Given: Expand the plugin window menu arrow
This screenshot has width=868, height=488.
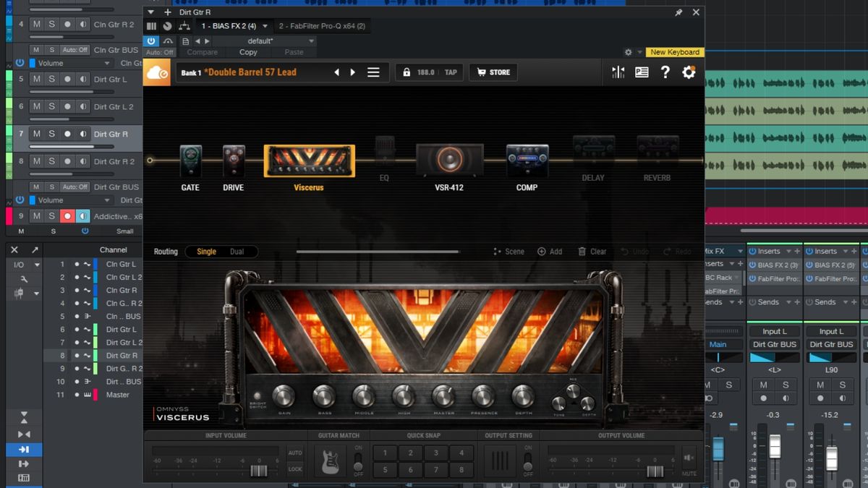Looking at the screenshot, I should coord(150,12).
